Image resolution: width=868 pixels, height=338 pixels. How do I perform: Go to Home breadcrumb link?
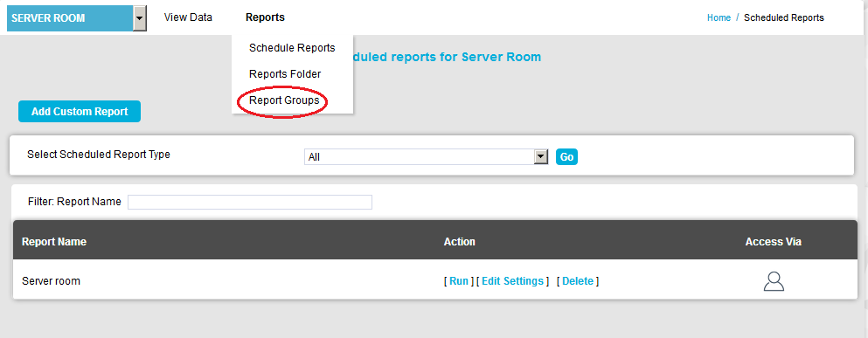(719, 17)
